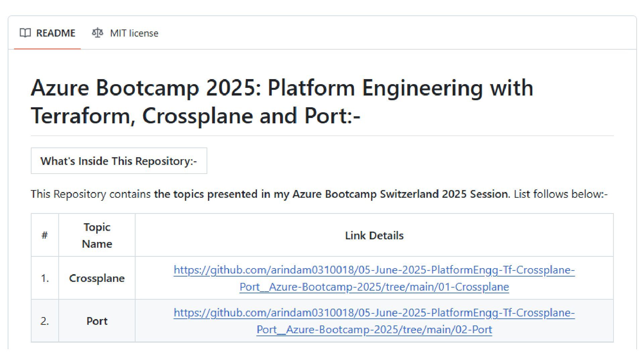644x362 pixels.
Task: Click Port__Azure-Bootcamp-2025/tree/main/01-Crossplane link line
Action: (x=374, y=287)
